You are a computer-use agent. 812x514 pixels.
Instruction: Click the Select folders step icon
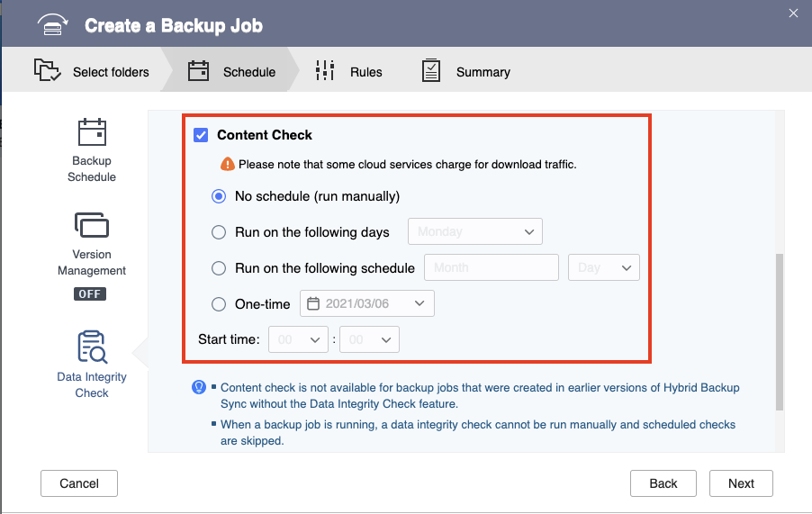click(x=49, y=71)
